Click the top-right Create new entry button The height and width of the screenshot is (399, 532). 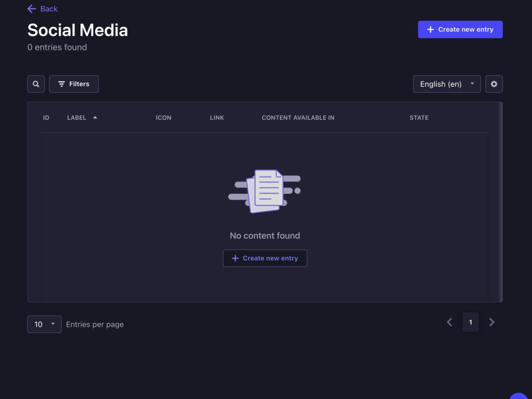coord(460,29)
